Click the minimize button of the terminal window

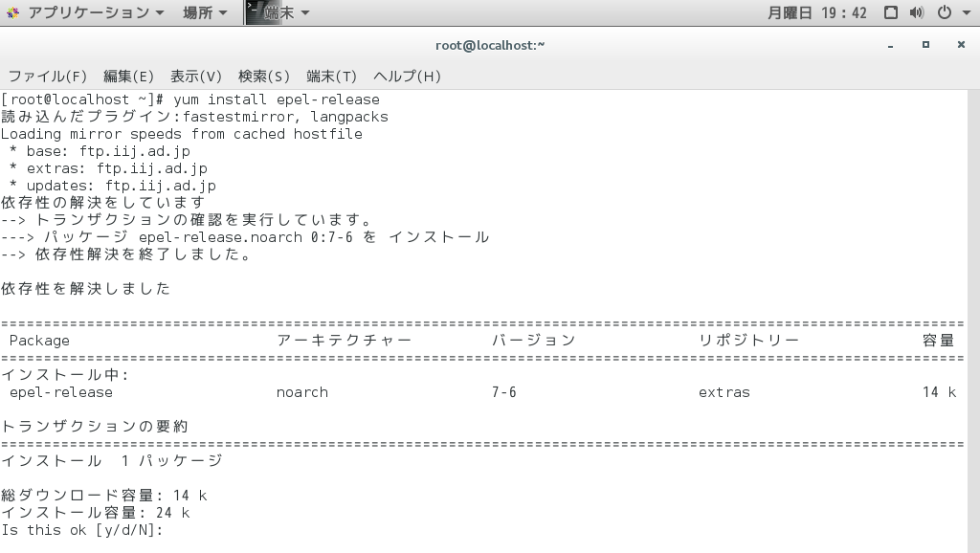tap(891, 44)
